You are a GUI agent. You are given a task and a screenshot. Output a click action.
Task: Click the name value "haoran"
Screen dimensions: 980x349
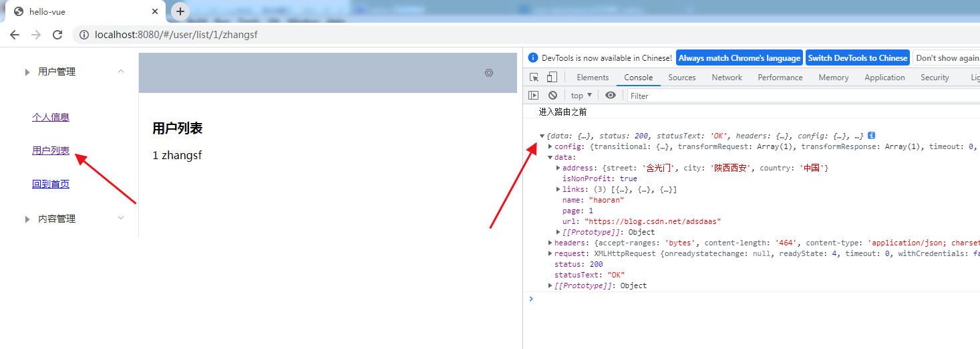point(606,200)
